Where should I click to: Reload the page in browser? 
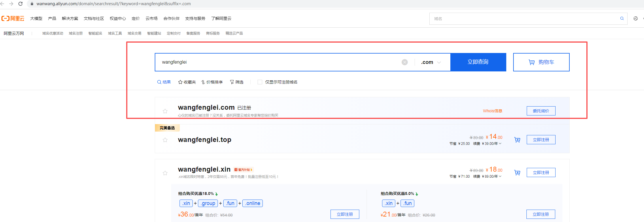coord(20,4)
